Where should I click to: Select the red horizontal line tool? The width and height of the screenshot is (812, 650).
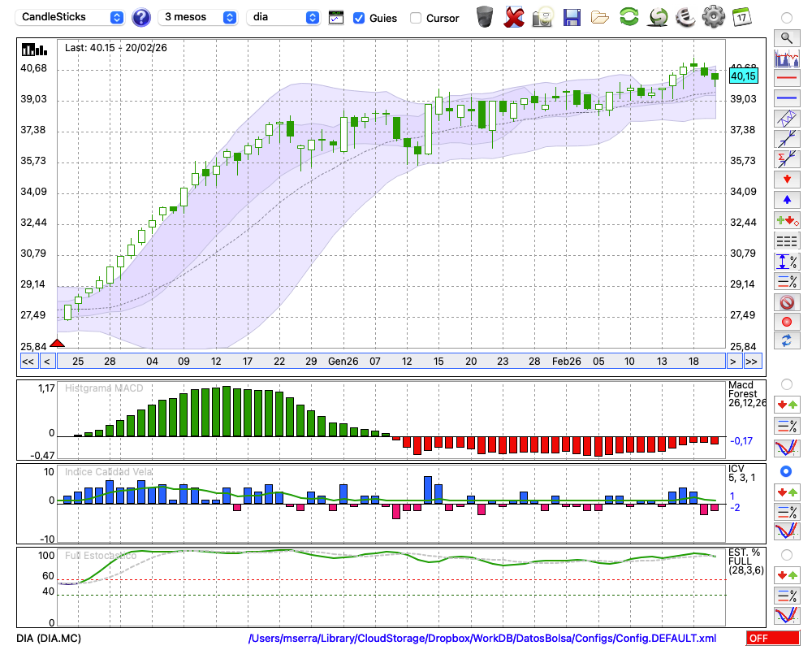(x=786, y=79)
